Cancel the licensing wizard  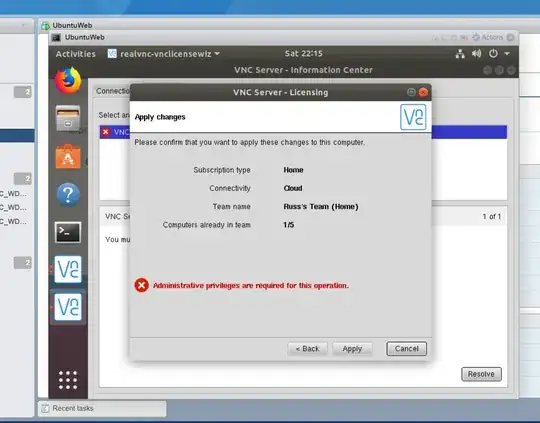pos(406,349)
